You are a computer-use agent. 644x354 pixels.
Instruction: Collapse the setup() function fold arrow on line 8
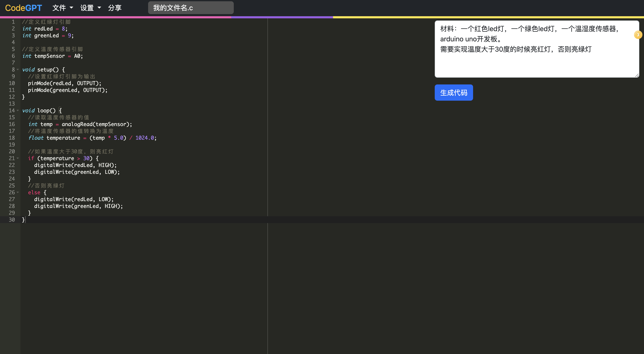[x=18, y=70]
